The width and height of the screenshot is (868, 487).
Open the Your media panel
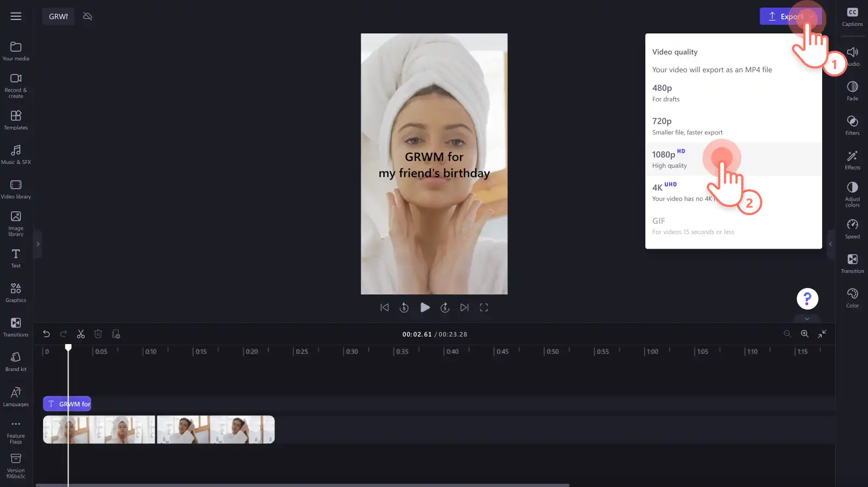click(x=16, y=51)
